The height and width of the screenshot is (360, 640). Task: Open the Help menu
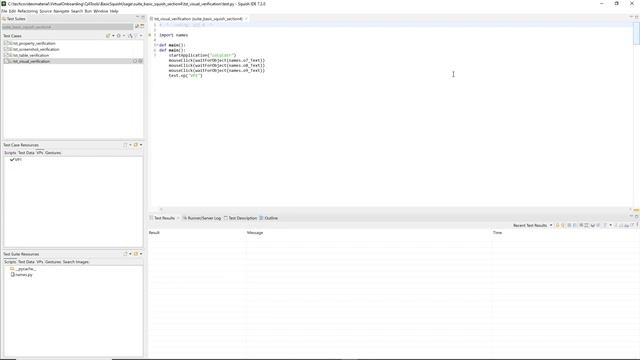(x=114, y=11)
